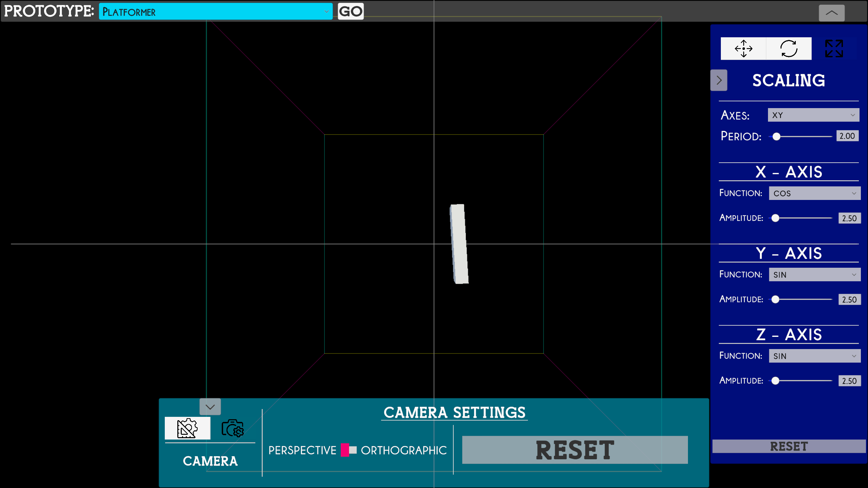The height and width of the screenshot is (488, 868).
Task: Click the Period value field 2.00
Action: [x=847, y=136]
